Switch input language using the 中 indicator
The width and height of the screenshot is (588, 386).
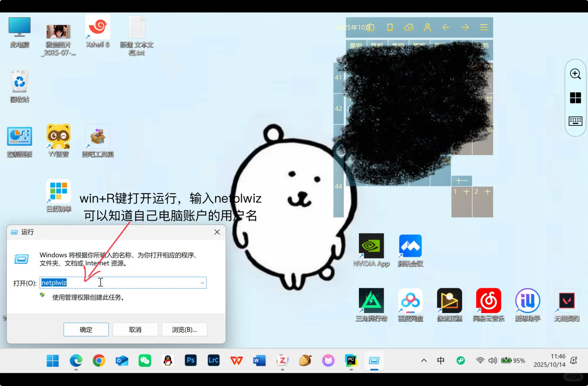pos(441,360)
